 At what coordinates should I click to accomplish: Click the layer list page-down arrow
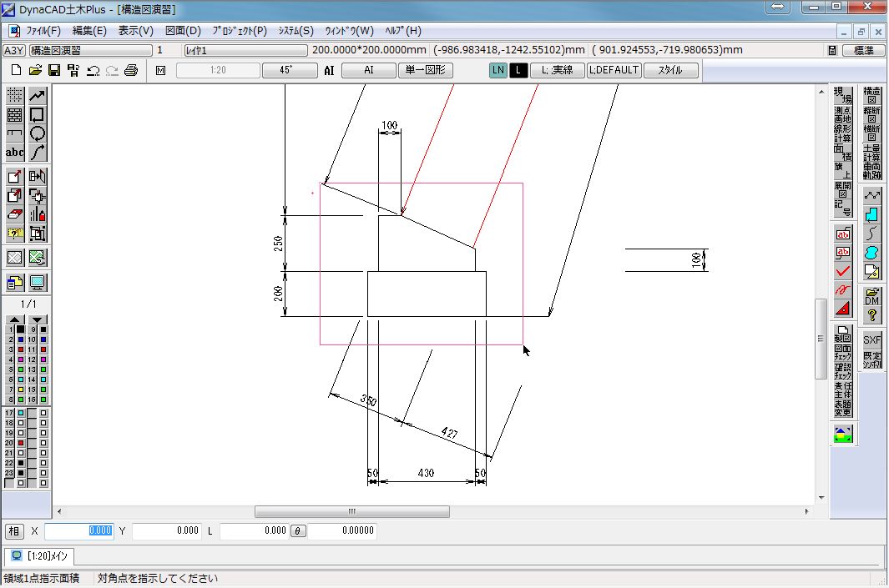[38, 319]
